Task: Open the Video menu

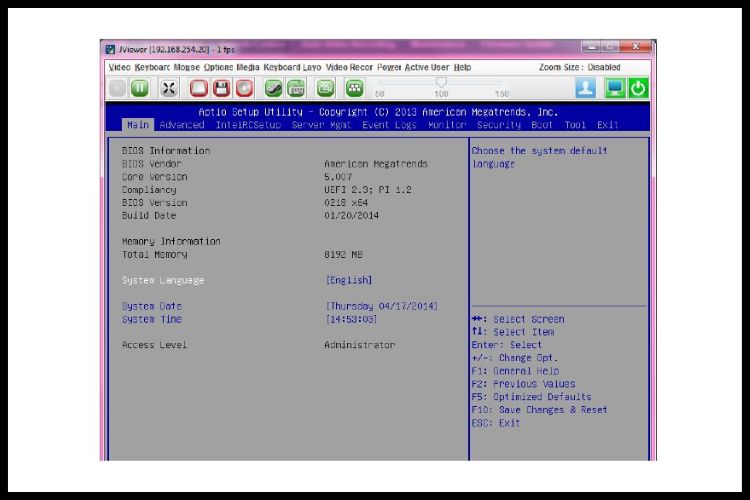Action: coord(119,67)
